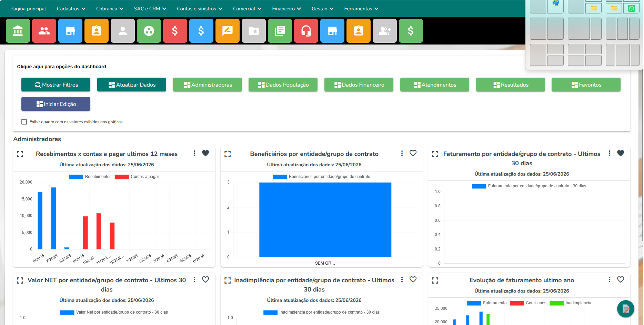Open the gray starred folder shortcut icon

(254, 31)
